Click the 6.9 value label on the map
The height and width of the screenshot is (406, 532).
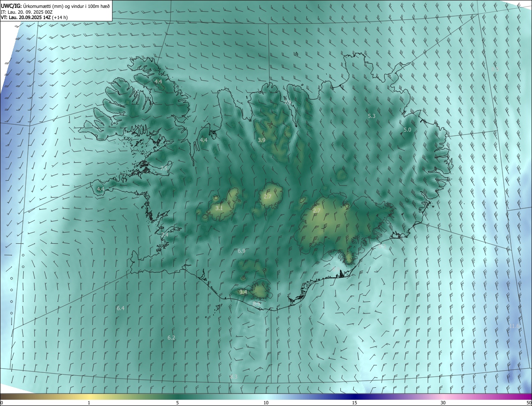click(x=241, y=251)
